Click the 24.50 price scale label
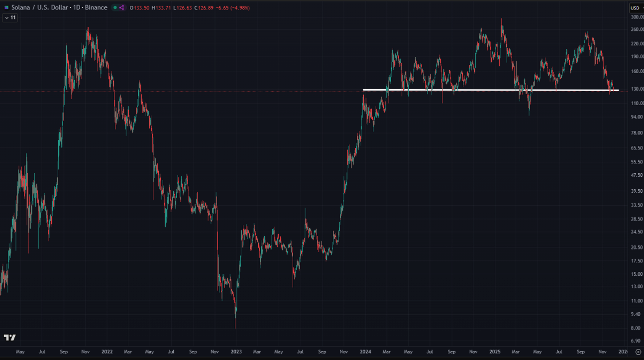This screenshot has width=644, height=360. tap(637, 232)
